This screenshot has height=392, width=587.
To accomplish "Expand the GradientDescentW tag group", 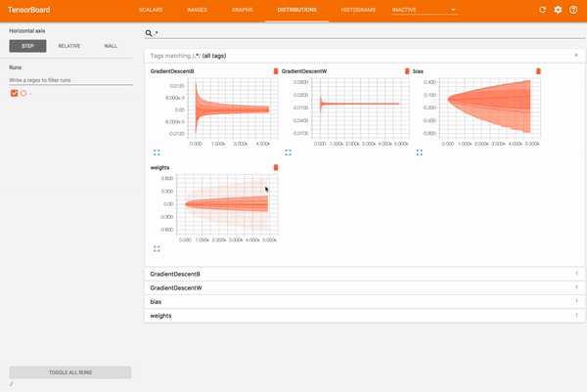I will click(x=365, y=288).
